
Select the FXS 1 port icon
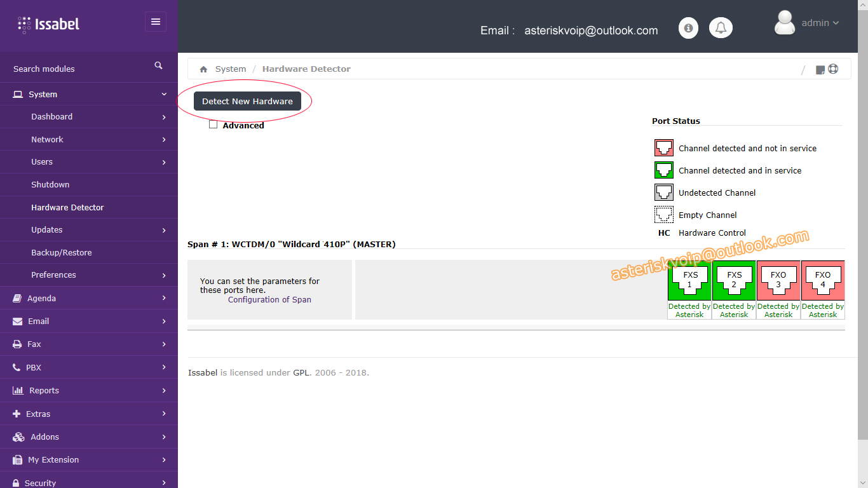click(689, 280)
